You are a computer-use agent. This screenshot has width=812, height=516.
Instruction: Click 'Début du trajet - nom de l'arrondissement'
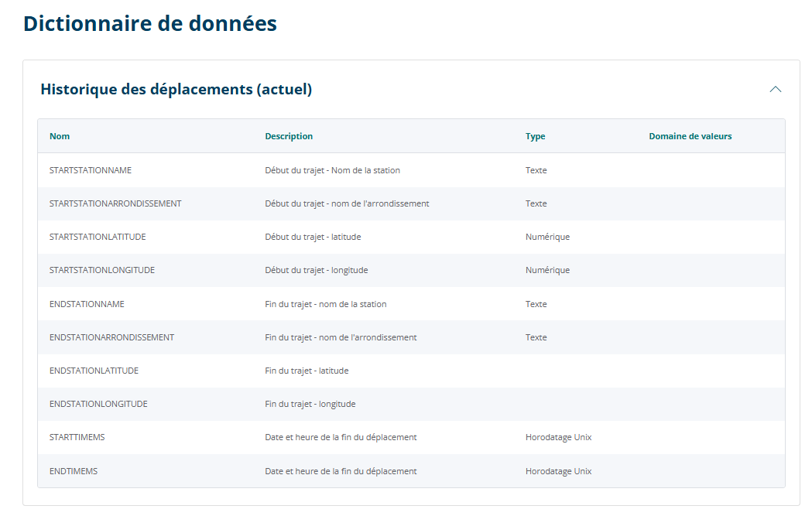[x=347, y=203]
